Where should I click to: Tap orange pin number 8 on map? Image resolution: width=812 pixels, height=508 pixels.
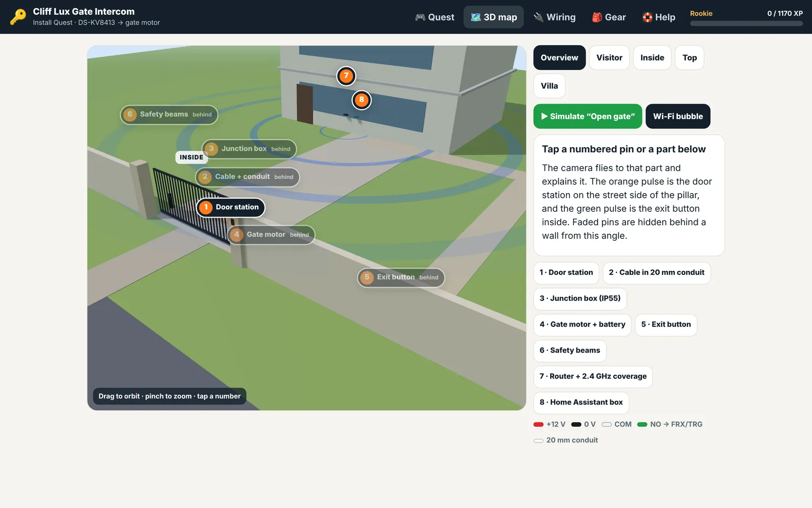point(361,100)
